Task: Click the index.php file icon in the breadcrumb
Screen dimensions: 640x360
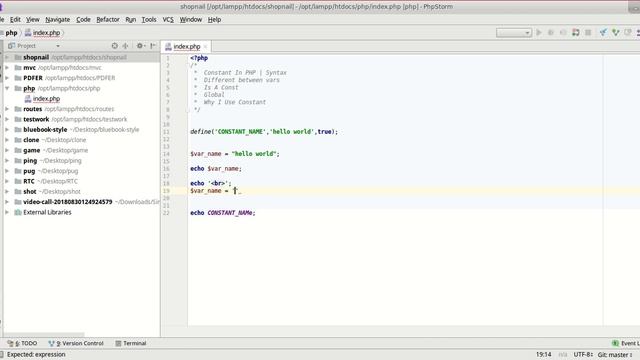Action: (28, 33)
